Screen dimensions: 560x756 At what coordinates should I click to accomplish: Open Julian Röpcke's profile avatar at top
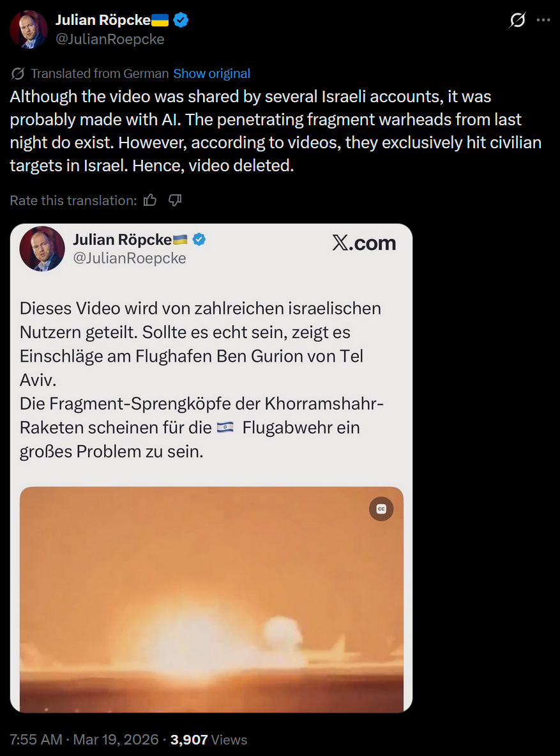[29, 29]
